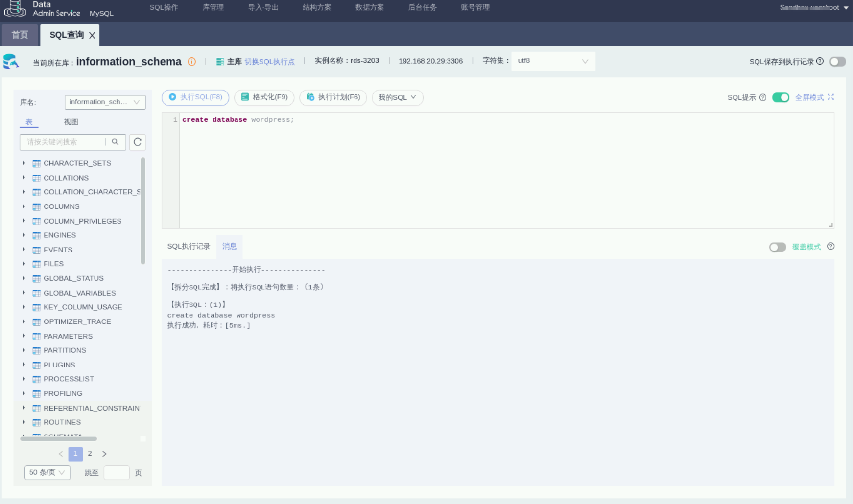Click the ENGINES table icon

pos(37,235)
